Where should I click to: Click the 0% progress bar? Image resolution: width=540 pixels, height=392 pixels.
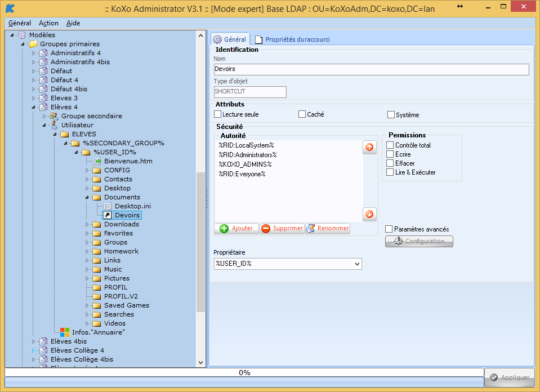[x=244, y=372]
